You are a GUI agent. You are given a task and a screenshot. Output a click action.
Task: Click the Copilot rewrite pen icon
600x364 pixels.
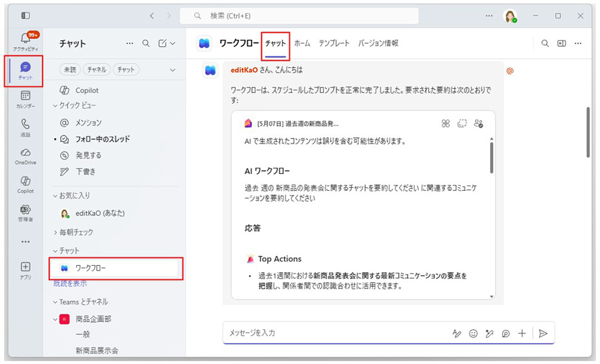(x=490, y=333)
